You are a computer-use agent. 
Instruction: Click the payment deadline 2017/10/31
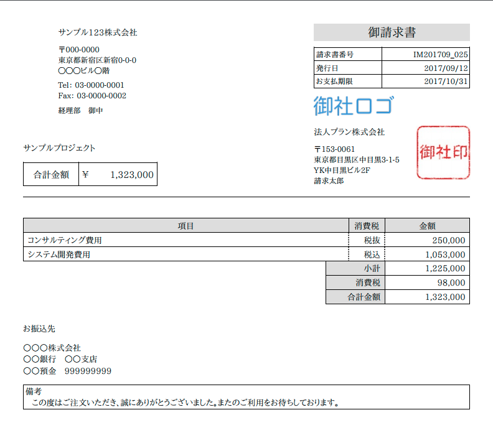coord(446,82)
